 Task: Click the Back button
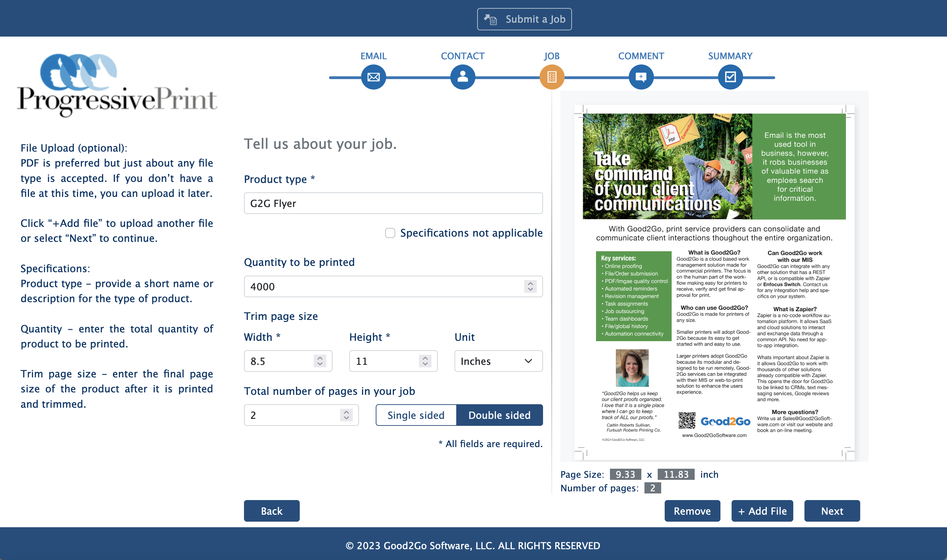point(272,511)
